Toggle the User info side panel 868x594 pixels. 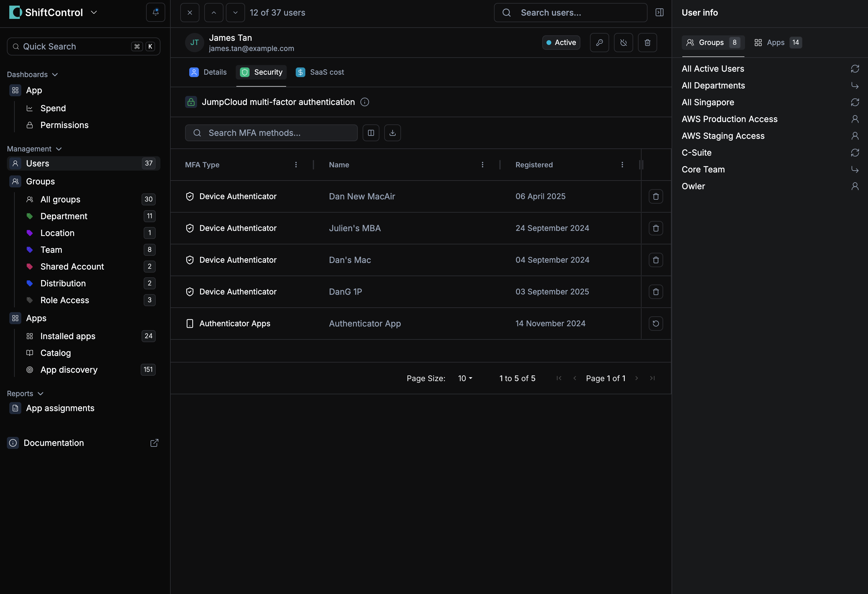(659, 12)
